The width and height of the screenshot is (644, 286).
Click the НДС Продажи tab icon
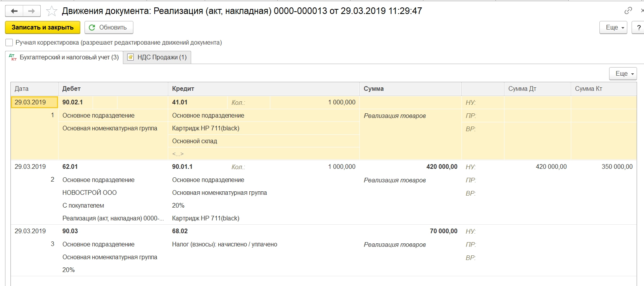point(131,57)
